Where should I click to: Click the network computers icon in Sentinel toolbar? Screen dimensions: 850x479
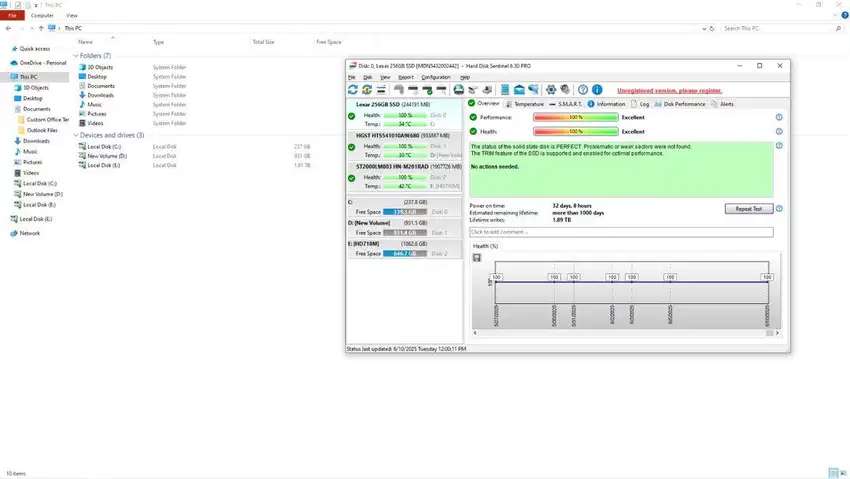click(x=534, y=90)
